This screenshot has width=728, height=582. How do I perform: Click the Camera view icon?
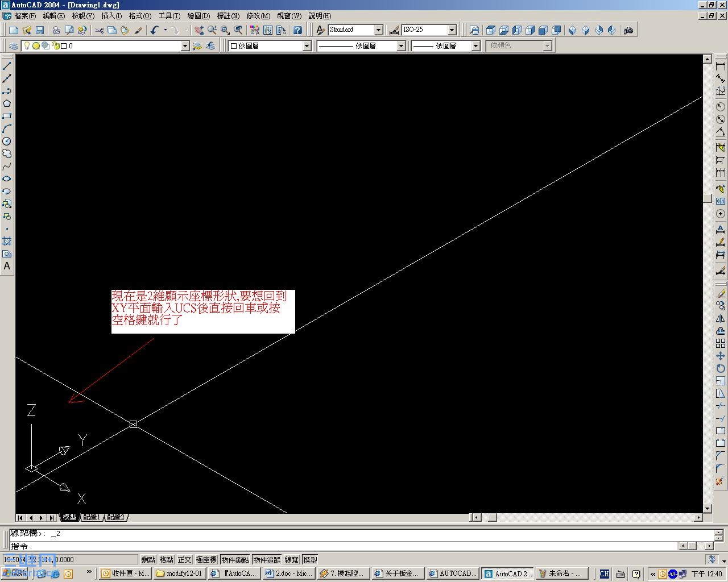(x=628, y=30)
